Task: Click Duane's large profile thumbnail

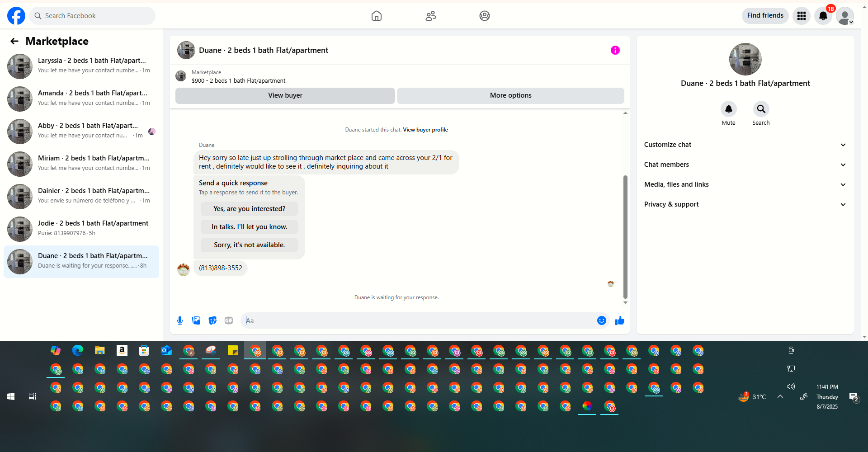Action: click(745, 59)
